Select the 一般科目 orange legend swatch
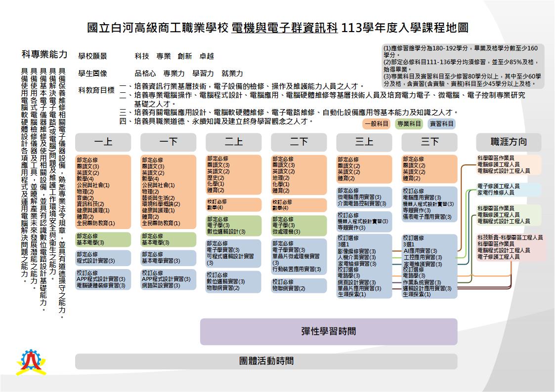 click(x=376, y=124)
